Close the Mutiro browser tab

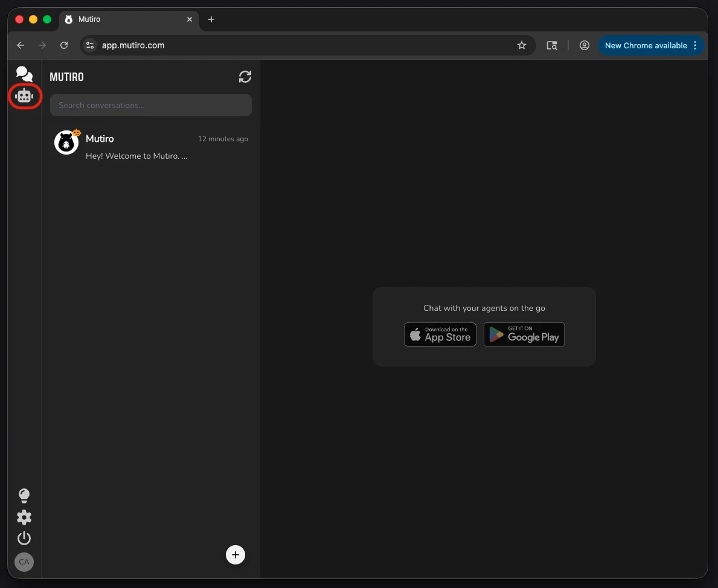point(190,19)
